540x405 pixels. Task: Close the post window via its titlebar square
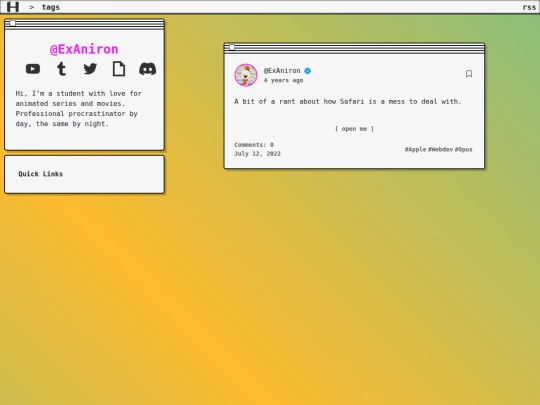pyautogui.click(x=232, y=47)
